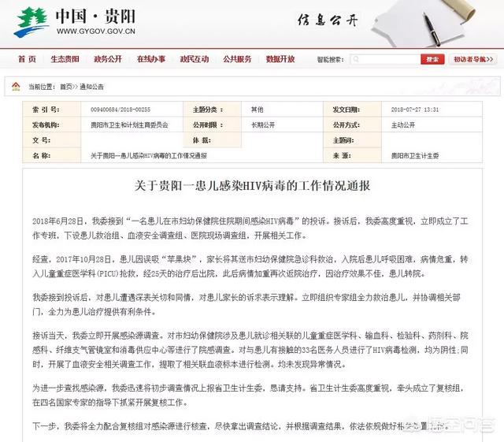Click the magnifier icon in search box
This screenshot has width=504, height=442.
pyautogui.click(x=356, y=59)
